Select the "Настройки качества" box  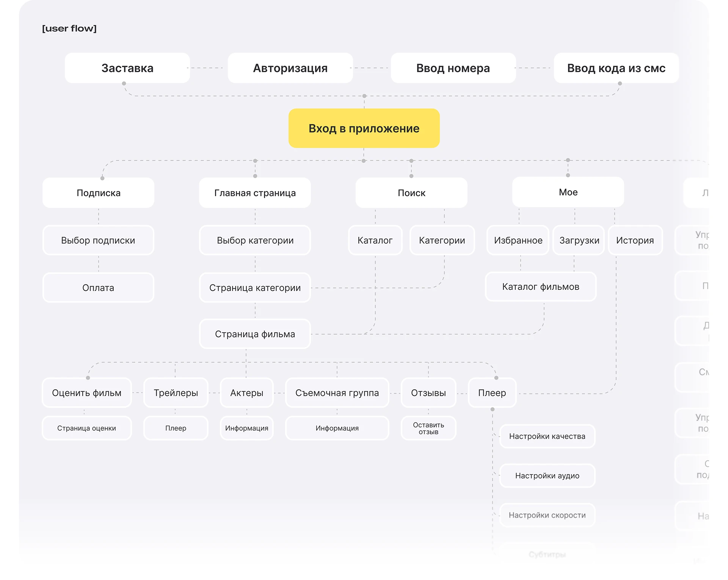[547, 436]
